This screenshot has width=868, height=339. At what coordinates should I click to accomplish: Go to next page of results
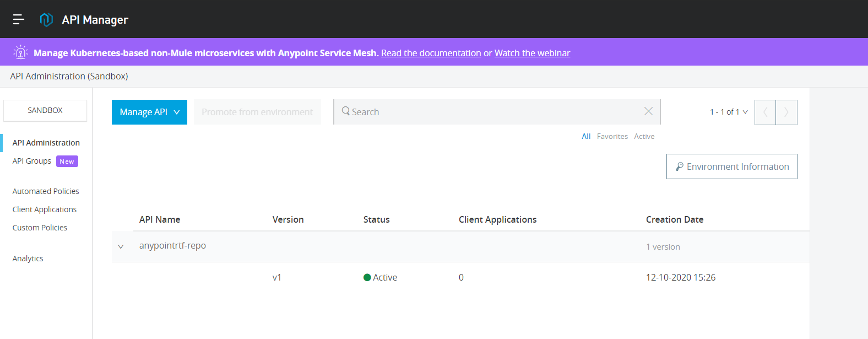[786, 112]
